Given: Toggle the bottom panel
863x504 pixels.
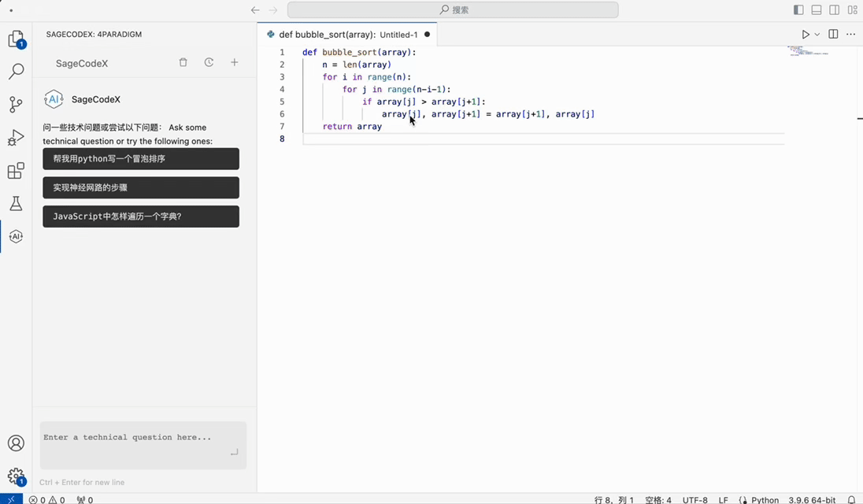Looking at the screenshot, I should click(x=817, y=10).
